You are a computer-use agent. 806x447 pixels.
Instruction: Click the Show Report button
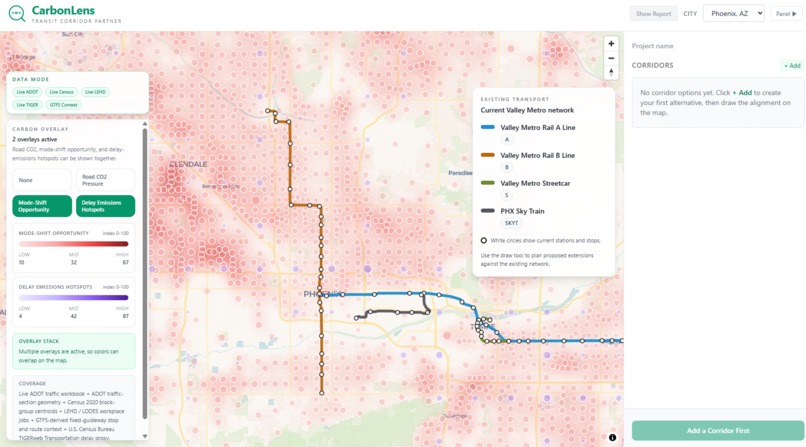point(653,14)
